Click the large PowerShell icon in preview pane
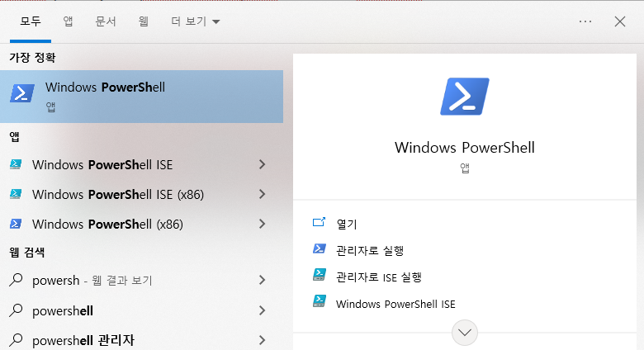Image resolution: width=644 pixels, height=350 pixels. tap(465, 97)
